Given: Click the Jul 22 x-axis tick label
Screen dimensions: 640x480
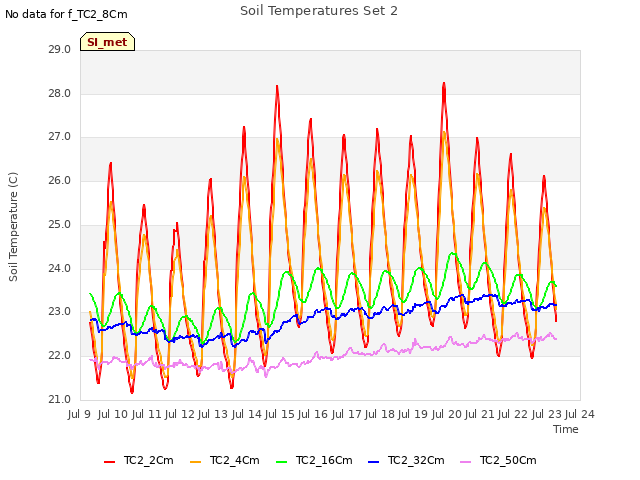Looking at the screenshot, I should (x=513, y=414).
